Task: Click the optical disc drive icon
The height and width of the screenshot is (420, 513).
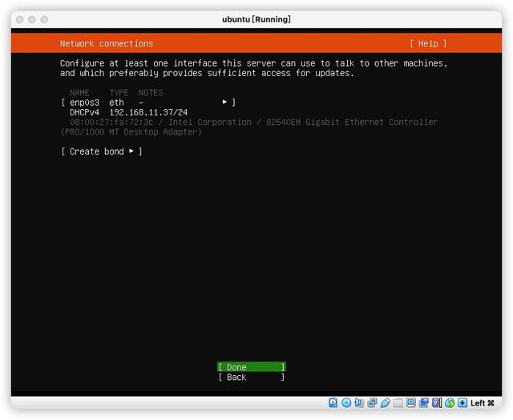Action: tap(345, 402)
